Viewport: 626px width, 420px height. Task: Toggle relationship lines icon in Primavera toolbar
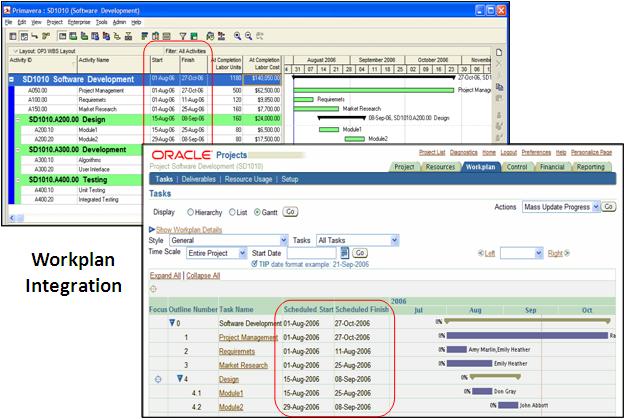point(34,36)
